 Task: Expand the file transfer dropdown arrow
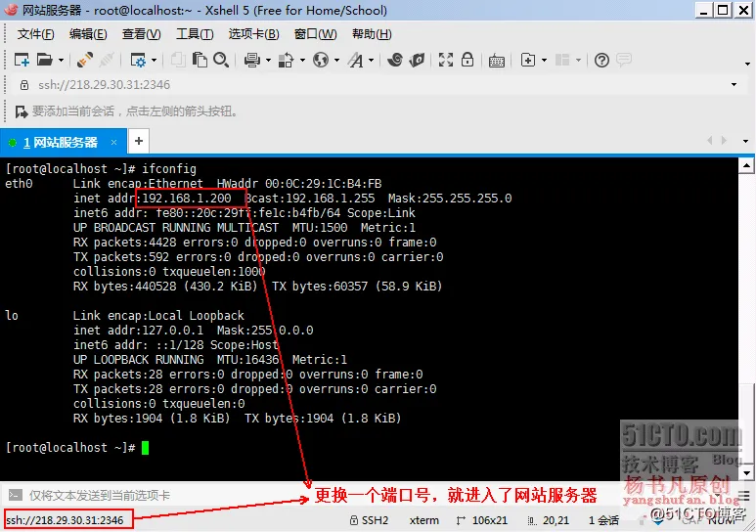point(302,61)
